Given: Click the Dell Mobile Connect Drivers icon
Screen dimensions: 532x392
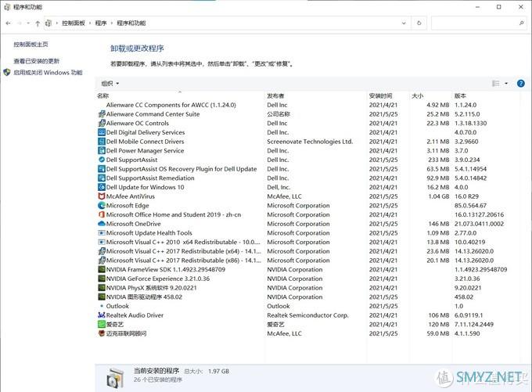Looking at the screenshot, I should [102, 142].
